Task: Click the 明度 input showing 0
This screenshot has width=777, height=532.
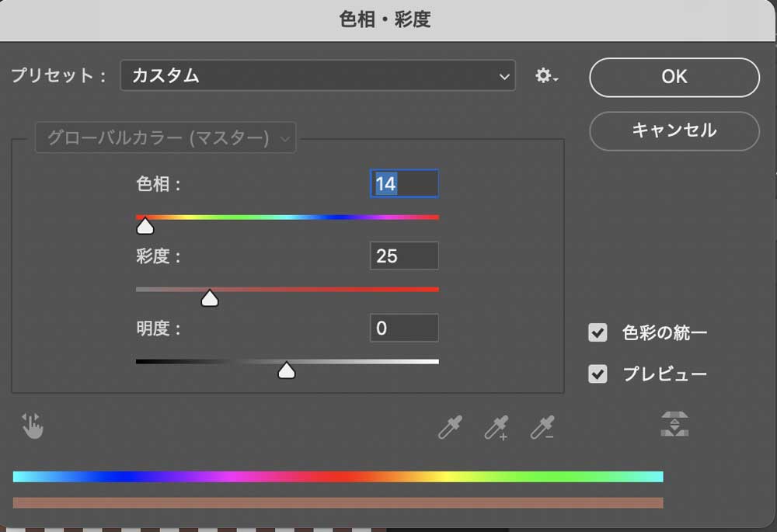Action: coord(404,328)
